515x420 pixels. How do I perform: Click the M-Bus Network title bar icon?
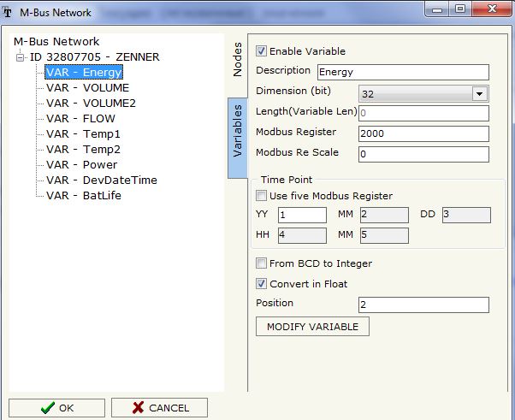(x=9, y=11)
